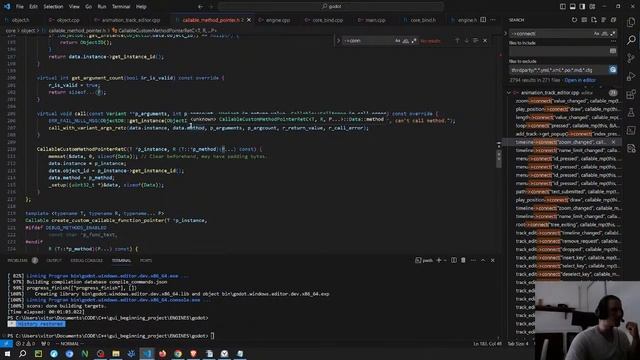The height and width of the screenshot is (360, 640).
Task: Open a new search editor
Action: click(x=594, y=20)
